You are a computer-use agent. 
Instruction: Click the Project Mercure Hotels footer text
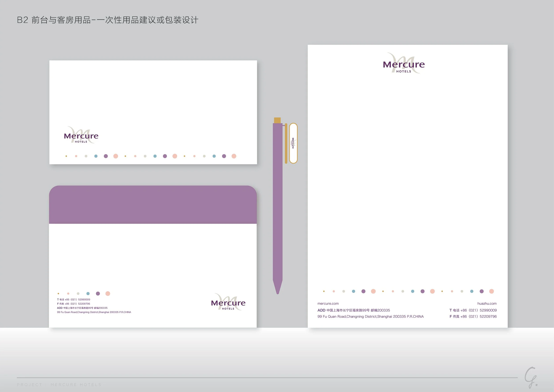pos(59,384)
